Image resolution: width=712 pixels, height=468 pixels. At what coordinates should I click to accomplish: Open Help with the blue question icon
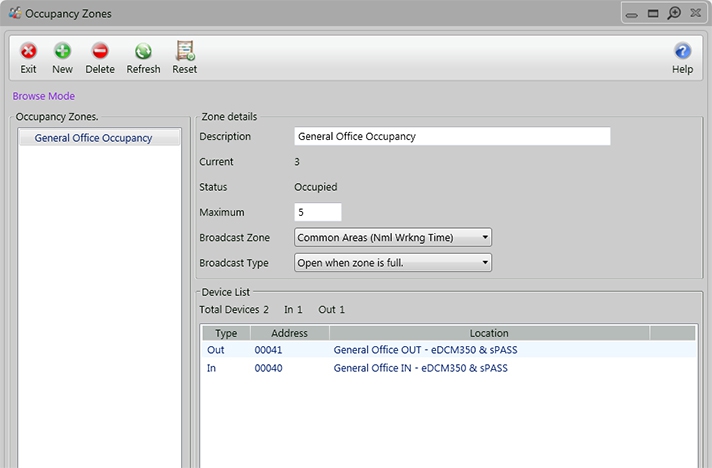[682, 51]
